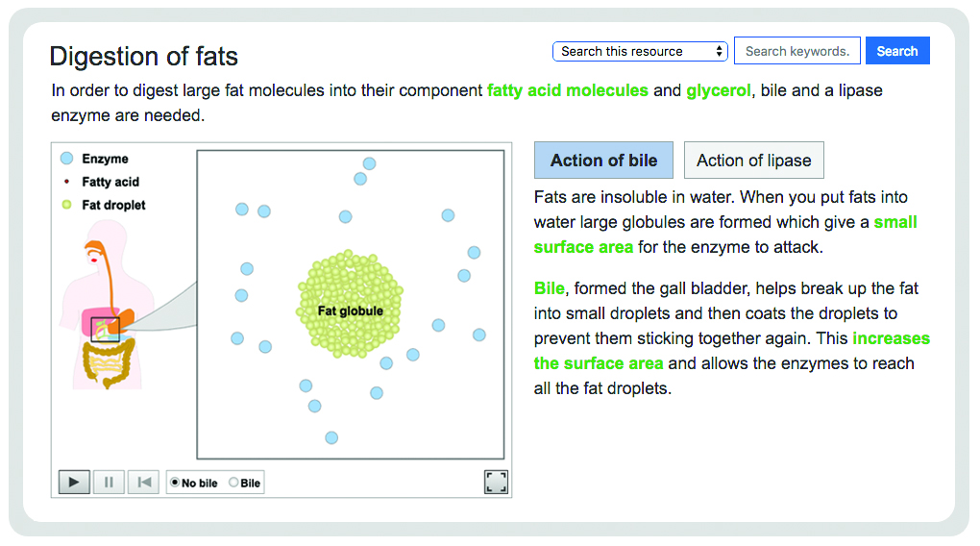Rewind the animation to the beginning
Image resolution: width=980 pixels, height=546 pixels.
pyautogui.click(x=144, y=483)
